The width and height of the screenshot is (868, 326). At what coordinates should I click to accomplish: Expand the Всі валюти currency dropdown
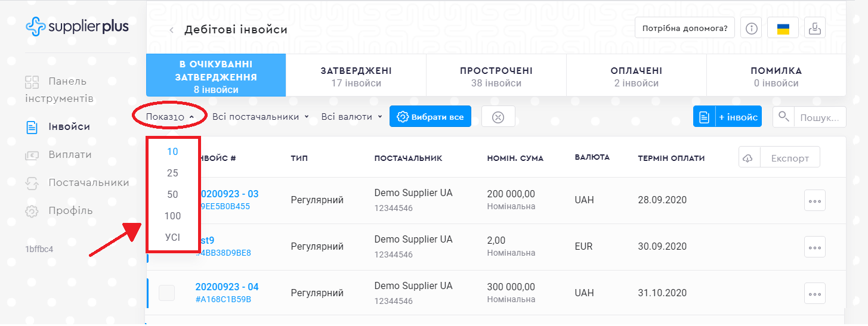[x=351, y=117]
